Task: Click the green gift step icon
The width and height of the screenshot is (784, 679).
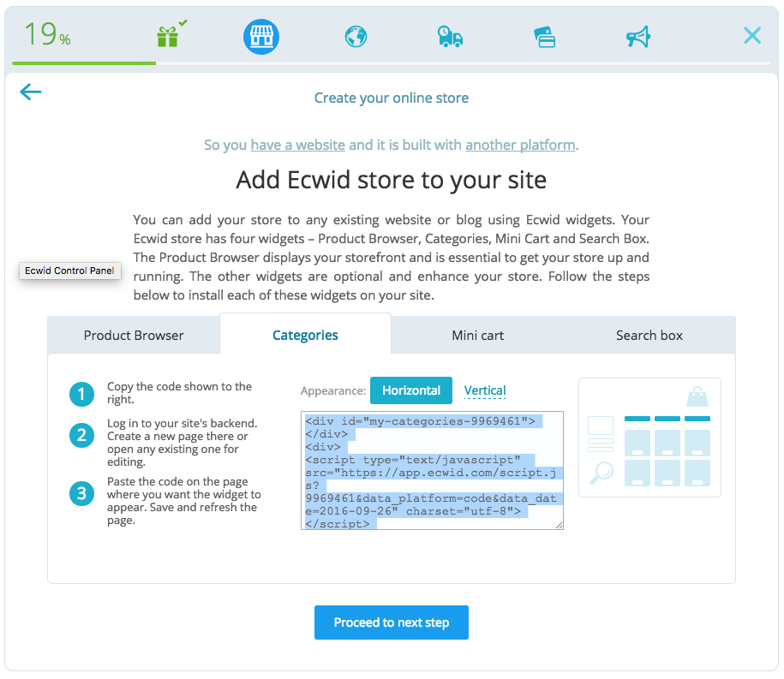Action: [168, 36]
